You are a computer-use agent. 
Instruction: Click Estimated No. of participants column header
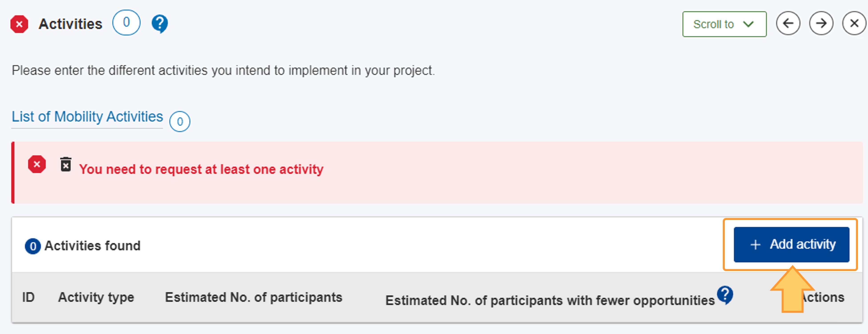[x=253, y=297]
